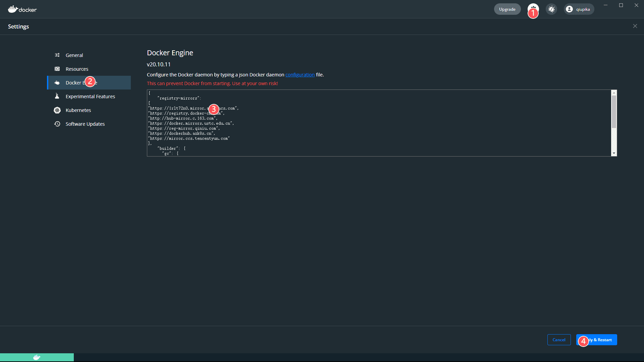The image size is (644, 362).
Task: Maximize the Docker Desktop window
Action: pos(621,5)
